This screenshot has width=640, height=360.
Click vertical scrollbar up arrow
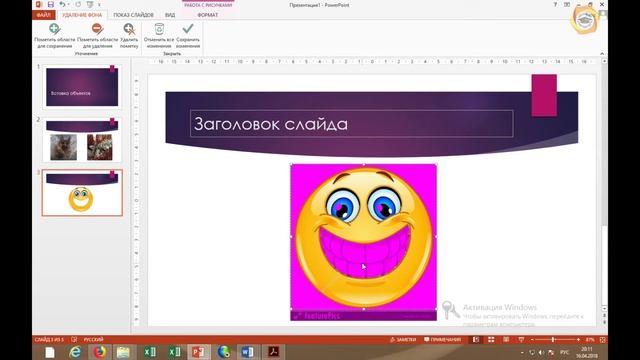coord(604,61)
